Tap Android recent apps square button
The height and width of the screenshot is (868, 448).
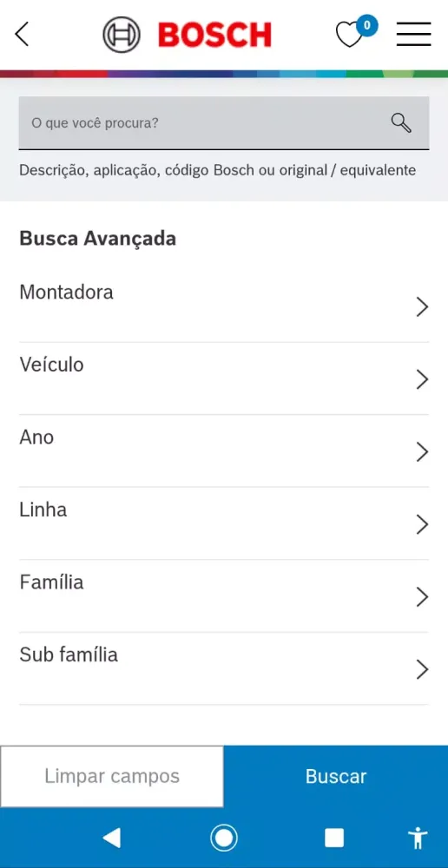pos(334,838)
